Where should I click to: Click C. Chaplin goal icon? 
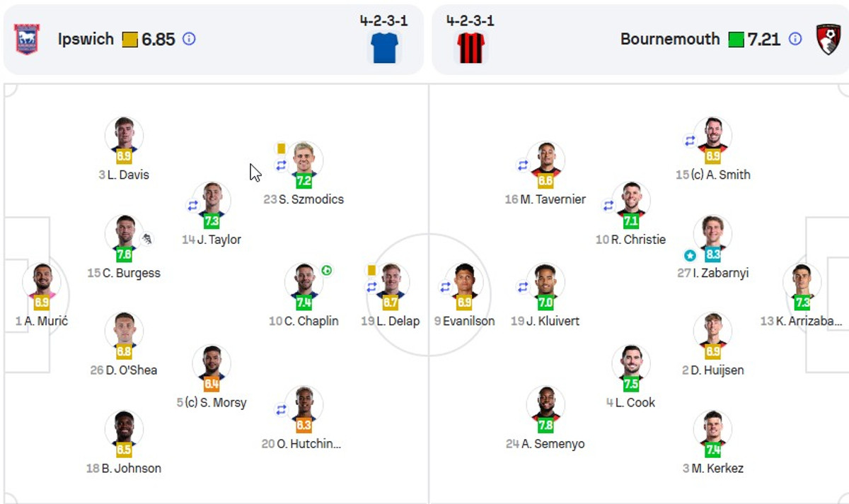[x=326, y=271]
